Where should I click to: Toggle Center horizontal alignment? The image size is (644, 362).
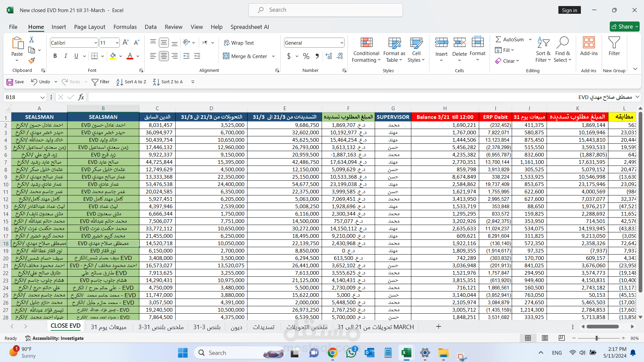(x=164, y=56)
